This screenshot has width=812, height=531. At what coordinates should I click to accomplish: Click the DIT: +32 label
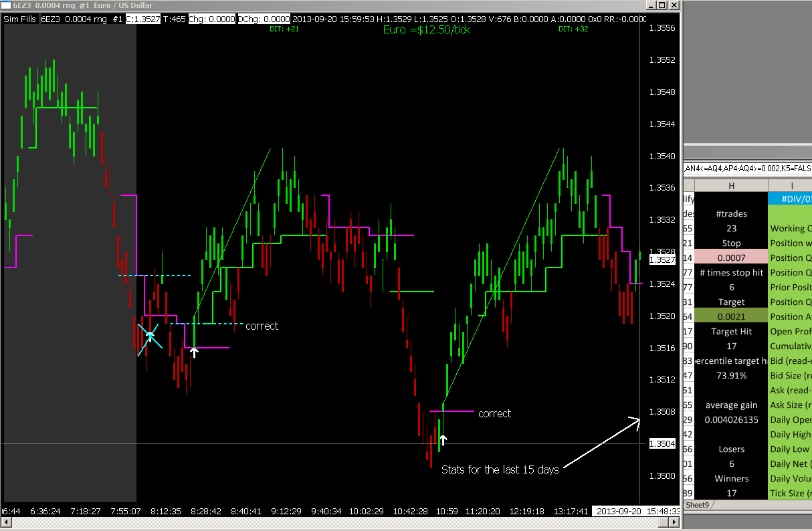(573, 29)
